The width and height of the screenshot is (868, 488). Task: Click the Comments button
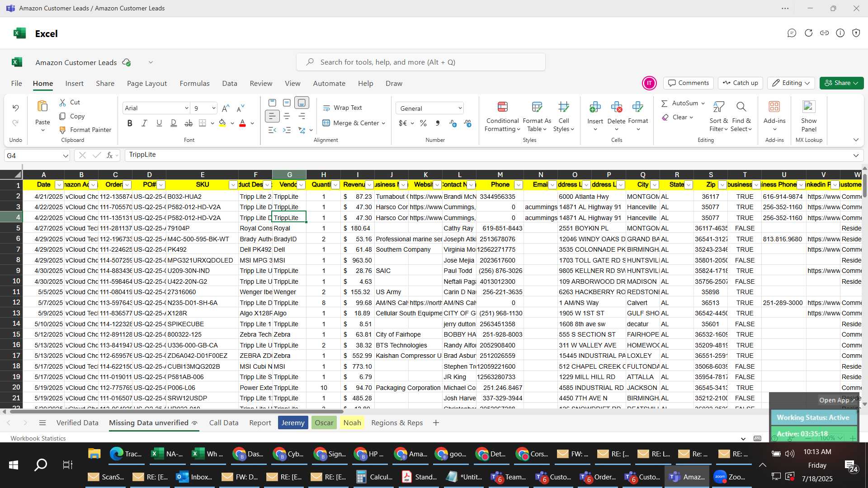click(688, 83)
